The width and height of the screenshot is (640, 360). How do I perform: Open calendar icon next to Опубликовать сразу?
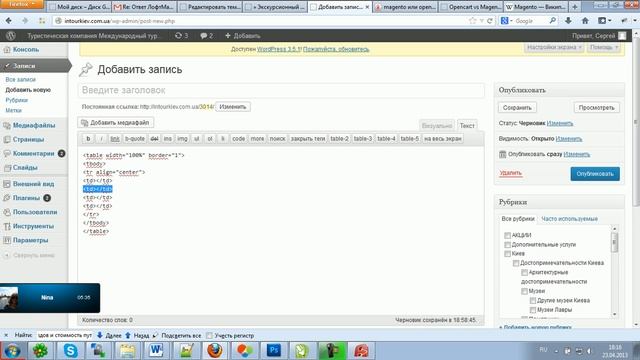(502, 154)
